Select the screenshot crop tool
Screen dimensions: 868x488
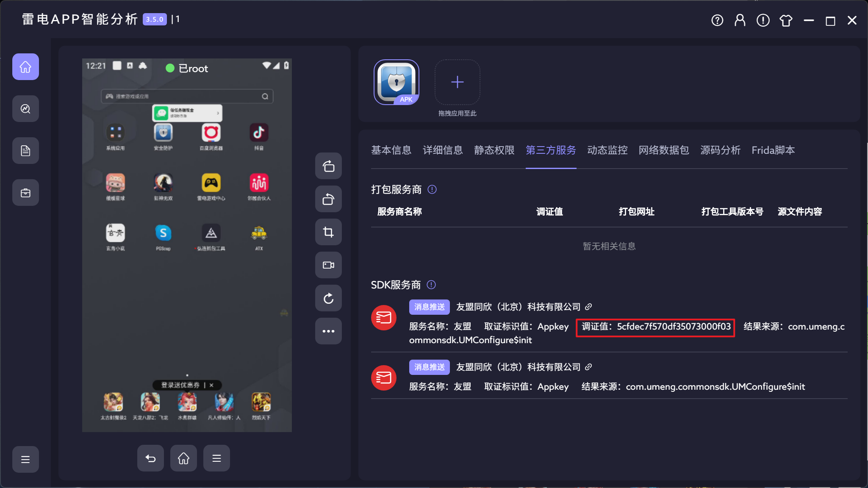pos(328,232)
